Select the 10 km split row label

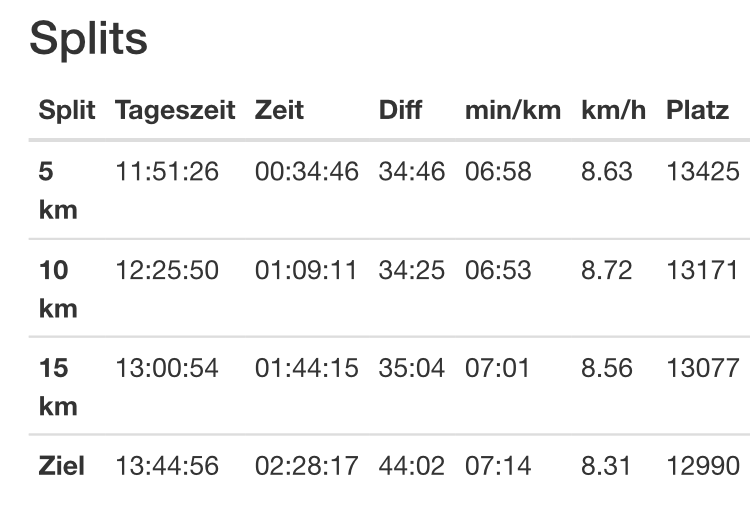pos(57,289)
